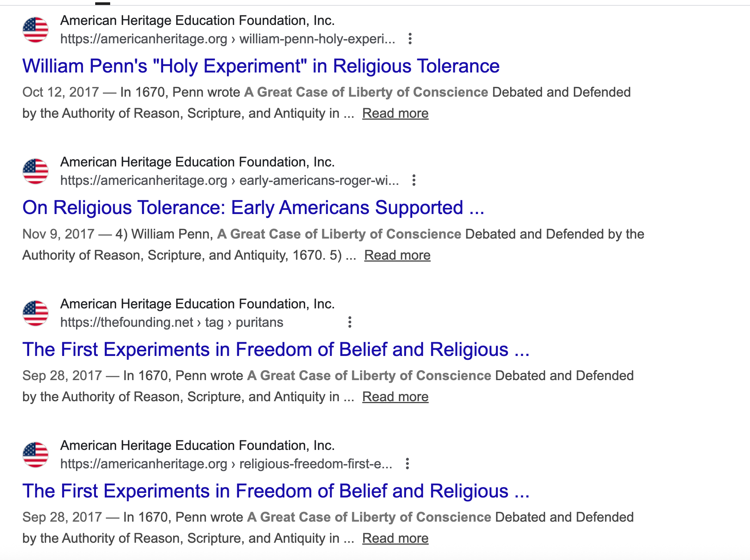This screenshot has width=750, height=560.
Task: Click site name above the religious-freedom-first URL
Action: click(197, 445)
